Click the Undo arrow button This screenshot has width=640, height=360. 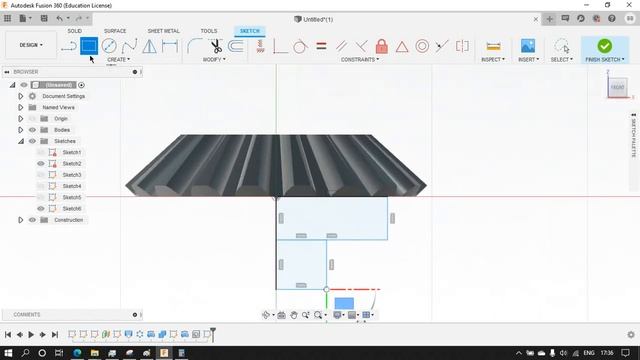click(60, 18)
